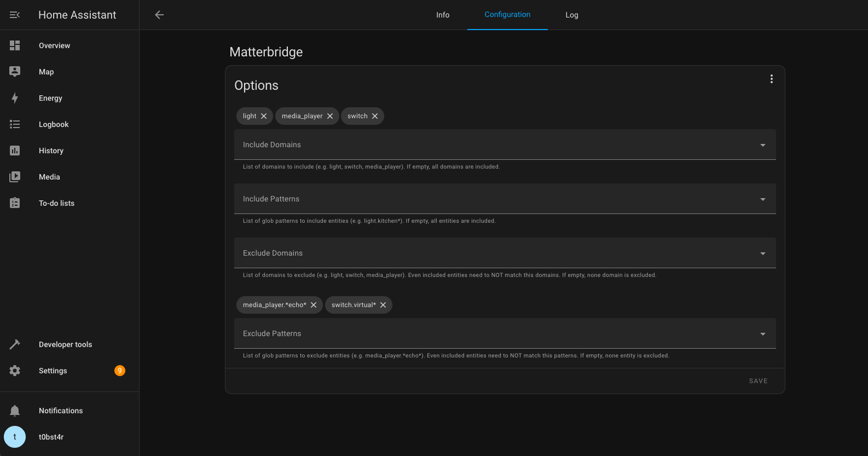Remove the switch.virtual* pattern chip

pyautogui.click(x=383, y=305)
